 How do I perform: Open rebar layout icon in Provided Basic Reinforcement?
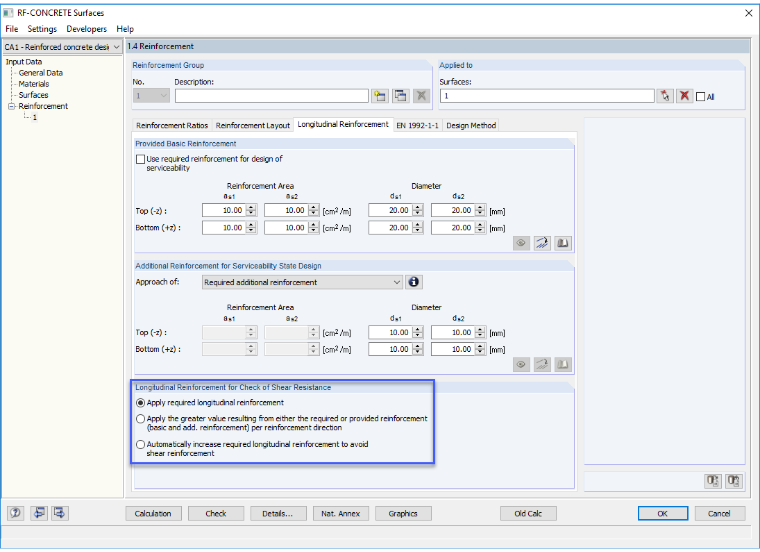point(542,243)
